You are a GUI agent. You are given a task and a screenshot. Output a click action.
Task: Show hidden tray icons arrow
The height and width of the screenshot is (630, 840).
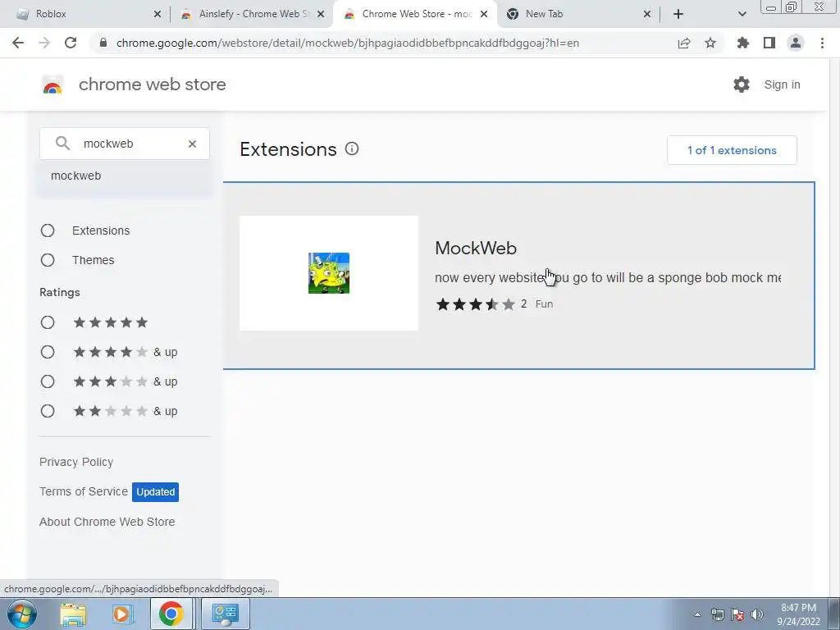[697, 614]
